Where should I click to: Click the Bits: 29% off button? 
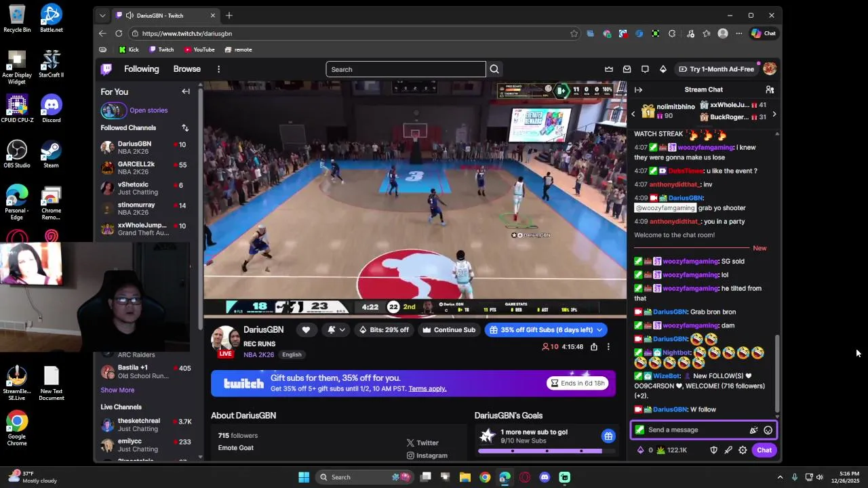pos(384,330)
